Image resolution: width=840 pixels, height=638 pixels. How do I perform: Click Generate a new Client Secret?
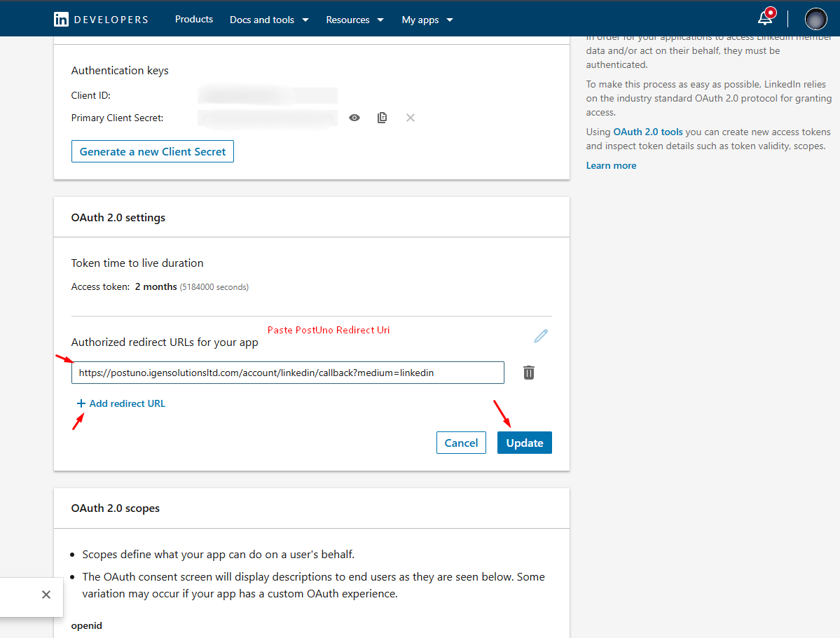point(153,151)
